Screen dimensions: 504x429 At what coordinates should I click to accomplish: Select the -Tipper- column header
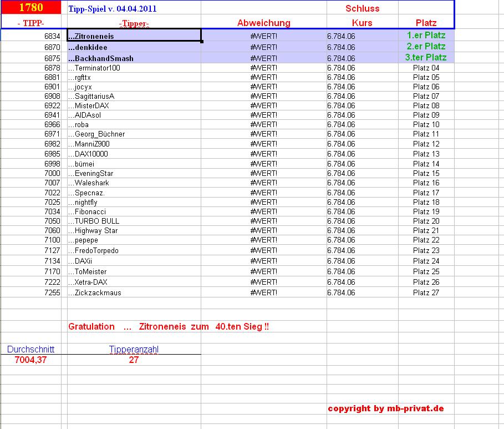(134, 23)
